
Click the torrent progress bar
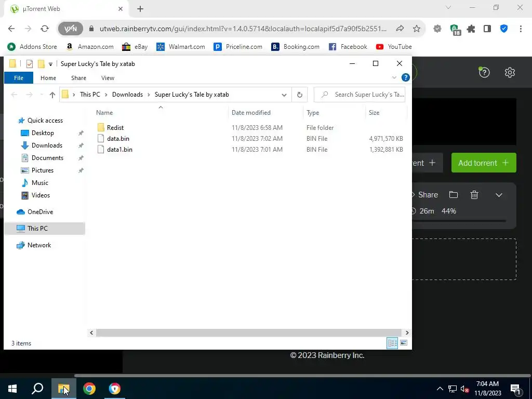point(459,221)
